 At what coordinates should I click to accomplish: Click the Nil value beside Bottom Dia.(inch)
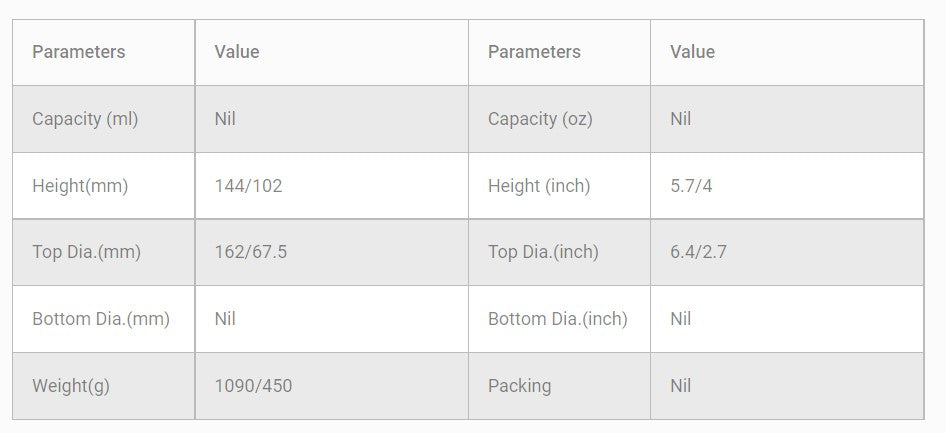[x=681, y=319]
